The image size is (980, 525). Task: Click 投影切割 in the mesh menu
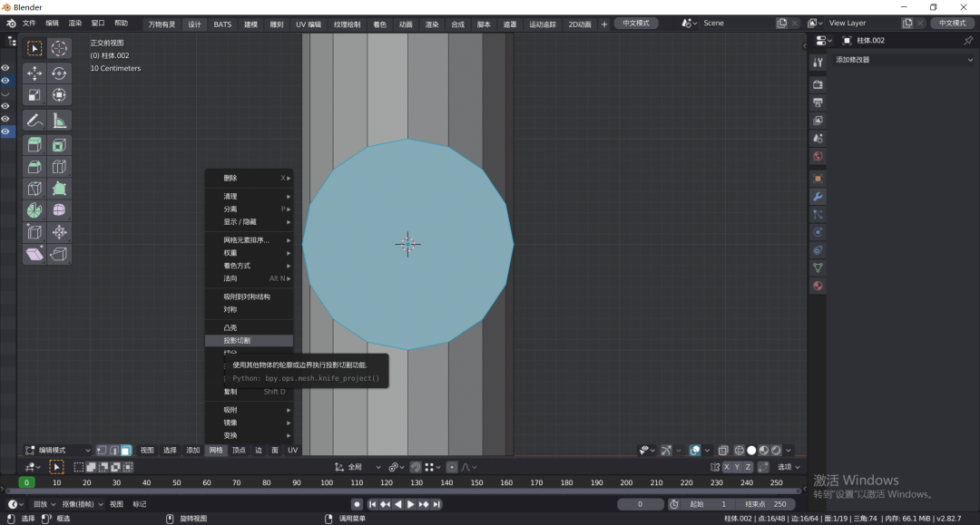click(x=238, y=341)
